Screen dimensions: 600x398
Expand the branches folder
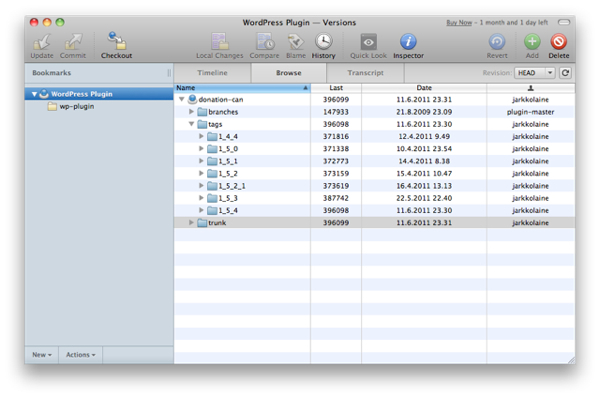click(191, 112)
